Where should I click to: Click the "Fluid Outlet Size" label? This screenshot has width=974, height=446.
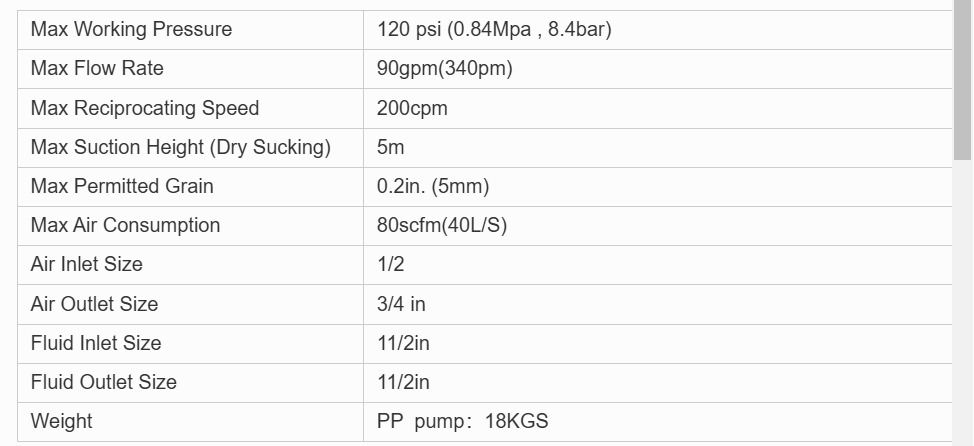click(104, 382)
